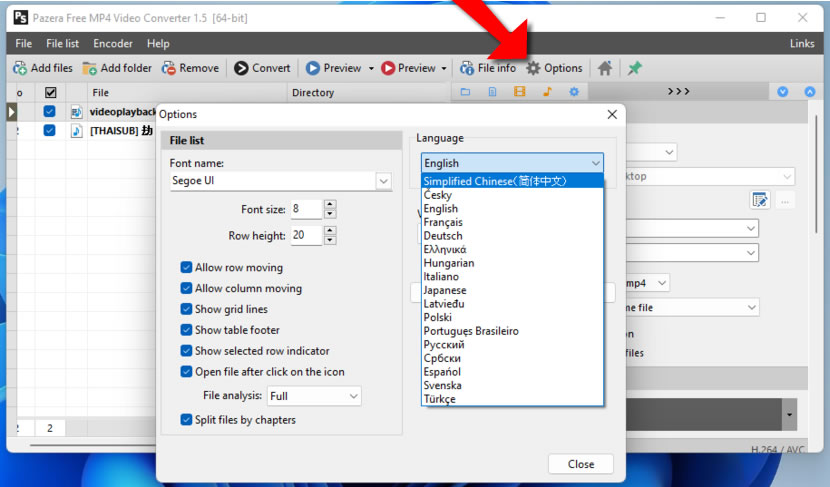This screenshot has width=830, height=487.
Task: Click the Row height value field
Action: click(306, 236)
